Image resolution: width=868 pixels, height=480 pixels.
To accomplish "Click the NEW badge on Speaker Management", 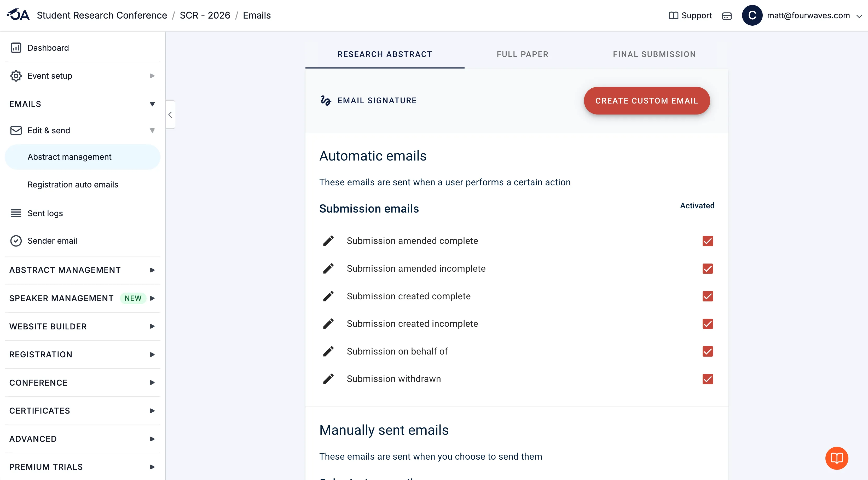I will click(x=133, y=298).
